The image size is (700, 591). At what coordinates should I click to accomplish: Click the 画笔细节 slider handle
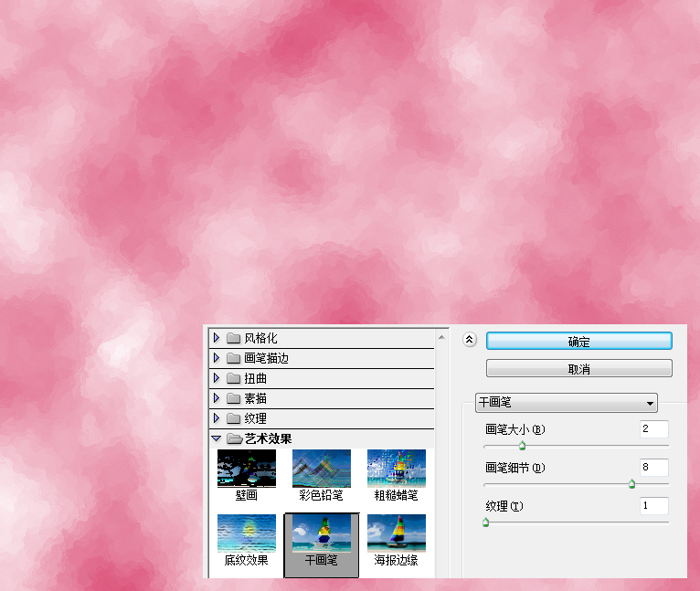click(x=631, y=484)
